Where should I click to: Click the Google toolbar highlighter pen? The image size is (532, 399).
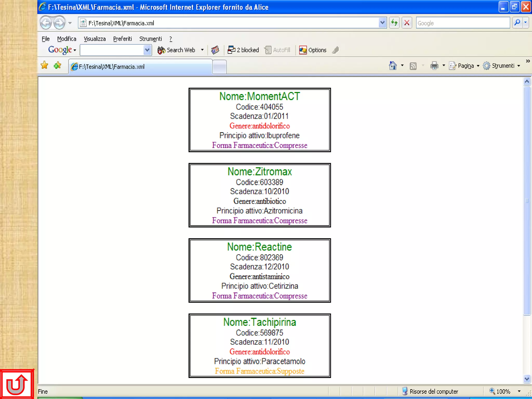click(x=336, y=50)
